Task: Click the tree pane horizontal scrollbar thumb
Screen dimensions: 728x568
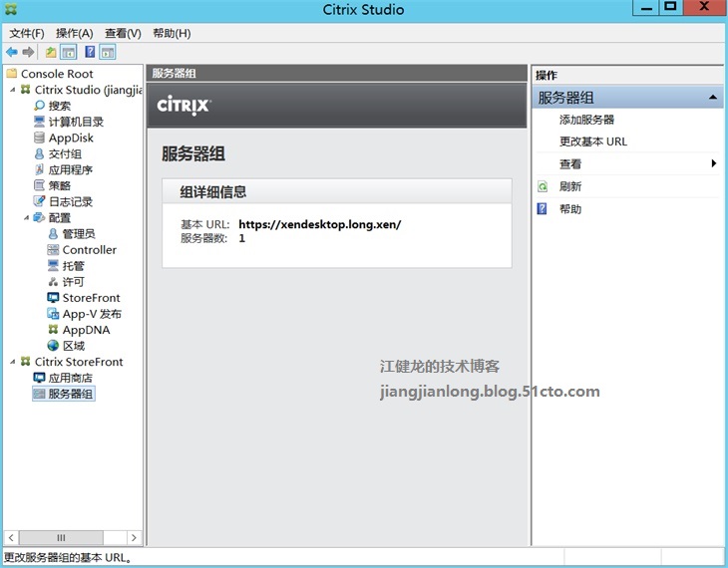Action: (x=61, y=538)
